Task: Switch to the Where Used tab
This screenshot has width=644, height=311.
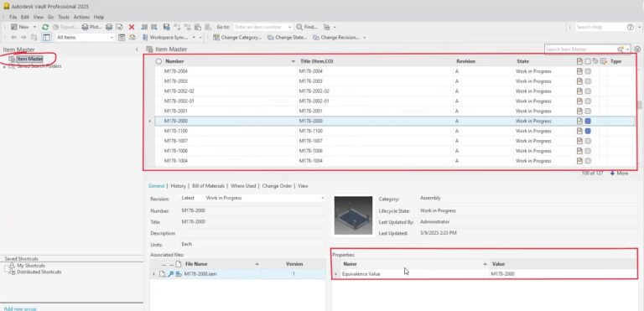Action: 243,186
